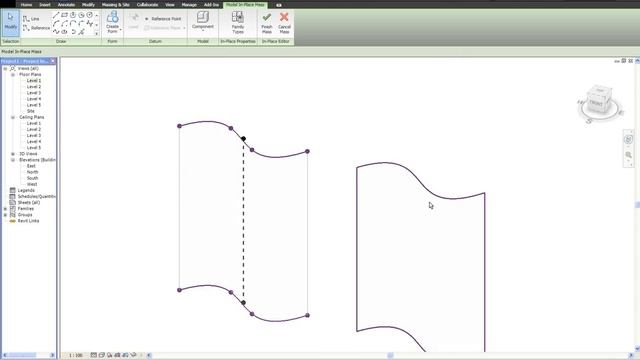Open the View ribbon tab
The height and width of the screenshot is (360, 640).
[x=169, y=5]
